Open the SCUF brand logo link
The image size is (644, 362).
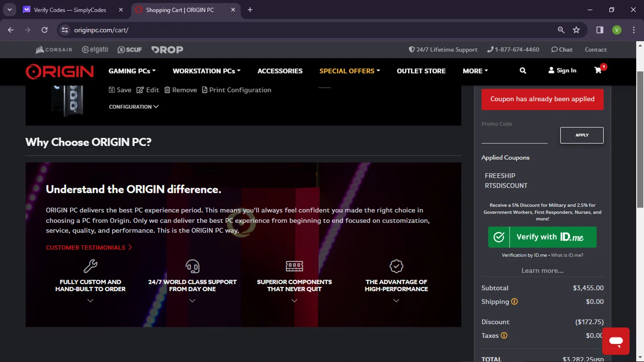click(129, 50)
